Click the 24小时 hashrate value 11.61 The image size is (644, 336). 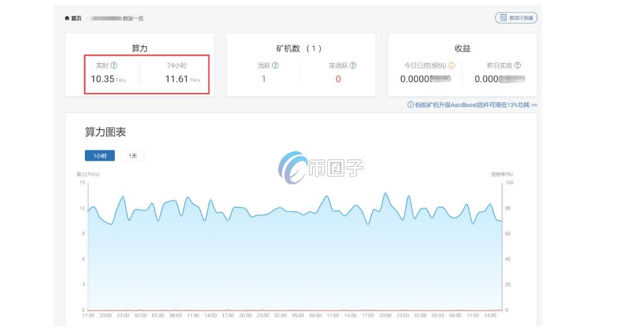(x=176, y=79)
